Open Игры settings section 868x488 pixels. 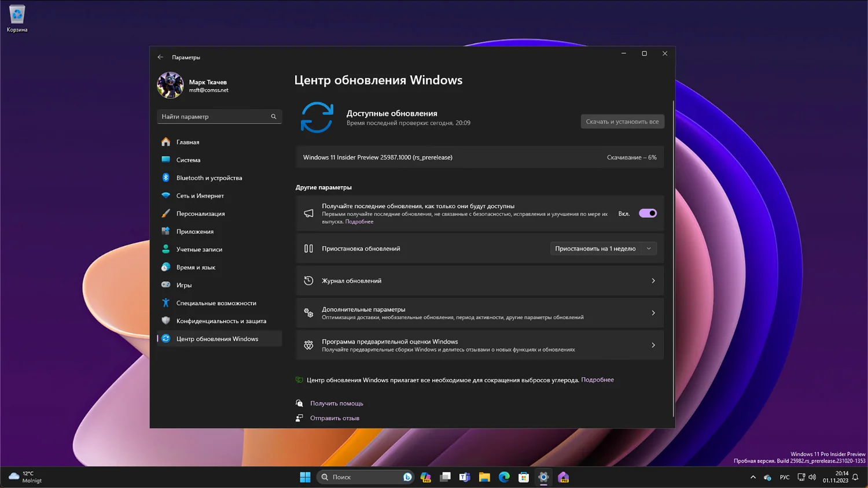pos(219,285)
